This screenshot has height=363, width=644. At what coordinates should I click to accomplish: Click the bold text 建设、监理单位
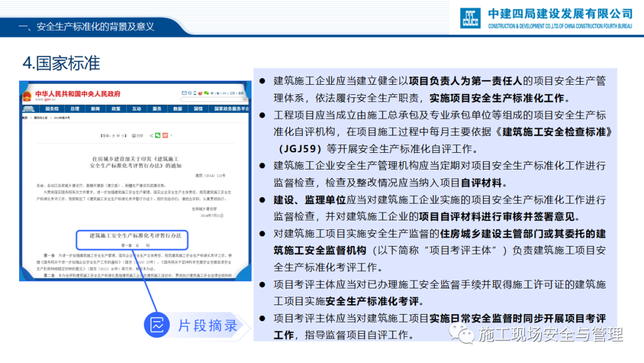[x=309, y=200]
